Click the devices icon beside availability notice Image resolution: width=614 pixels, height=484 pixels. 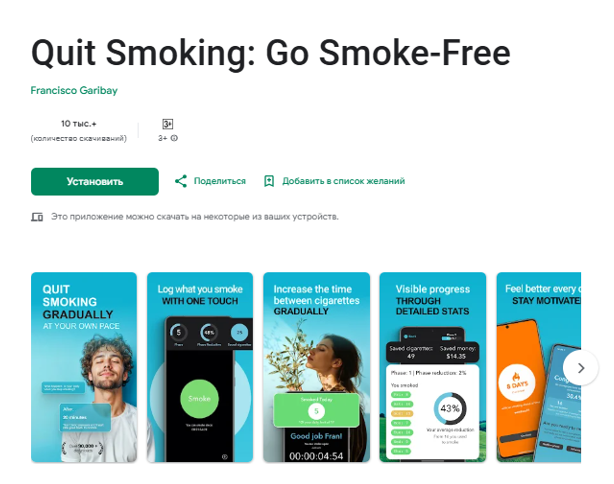(37, 217)
